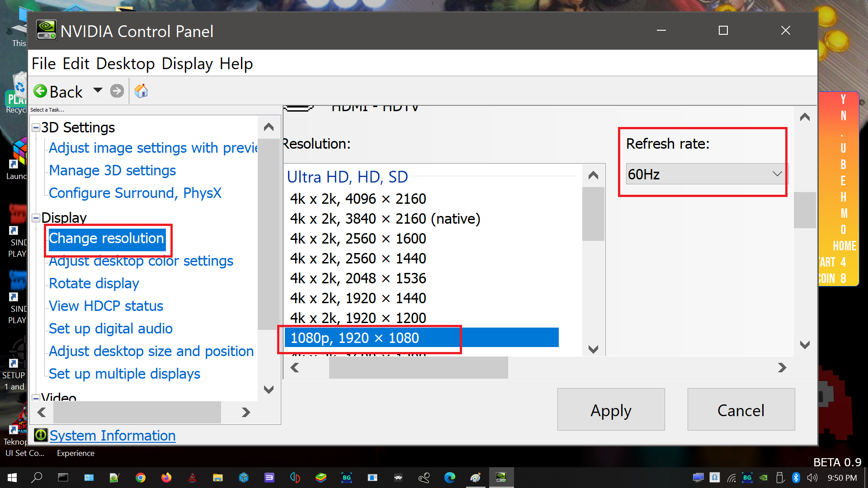
Task: Click the Apply button
Action: [611, 410]
